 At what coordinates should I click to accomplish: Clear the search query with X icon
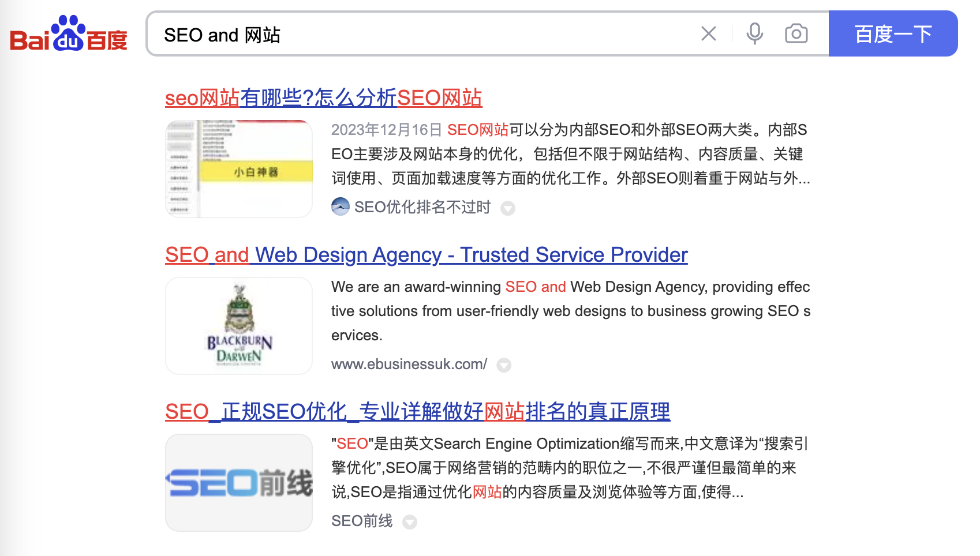(x=708, y=34)
